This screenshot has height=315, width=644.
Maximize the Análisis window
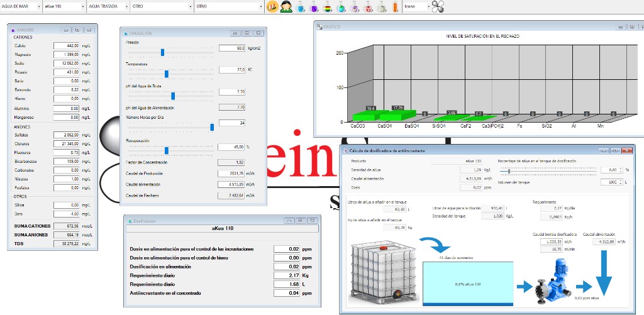click(x=77, y=30)
